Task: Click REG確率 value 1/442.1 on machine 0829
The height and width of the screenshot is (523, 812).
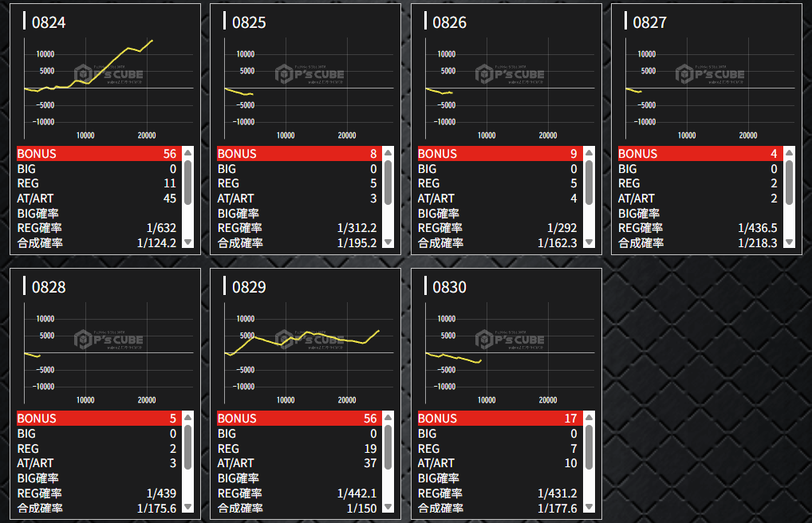Action: (x=357, y=494)
